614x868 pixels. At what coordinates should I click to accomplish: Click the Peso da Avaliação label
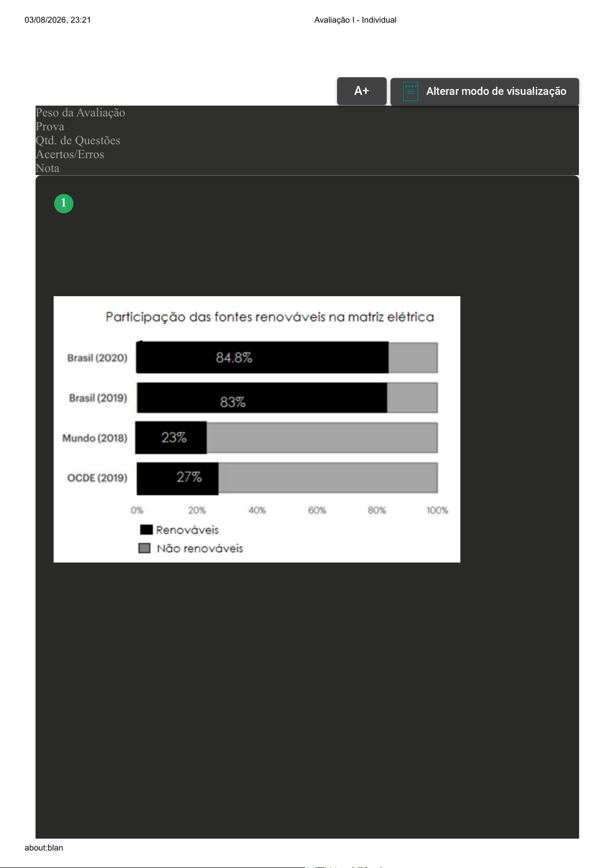pyautogui.click(x=80, y=112)
